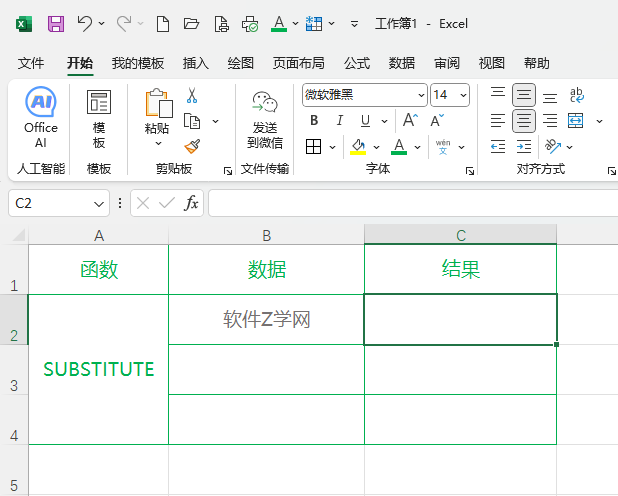Viewport: 618px width, 496px height.
Task: Open the 字体 font dialog launcher
Action: [470, 171]
